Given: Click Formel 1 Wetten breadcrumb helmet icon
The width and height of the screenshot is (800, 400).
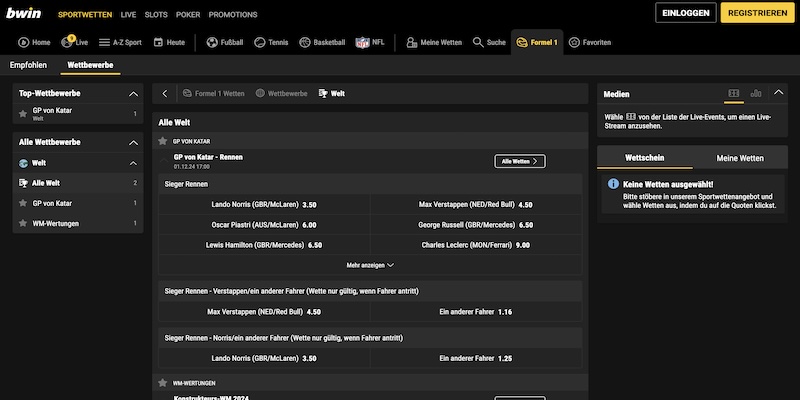Looking at the screenshot, I should pyautogui.click(x=187, y=93).
